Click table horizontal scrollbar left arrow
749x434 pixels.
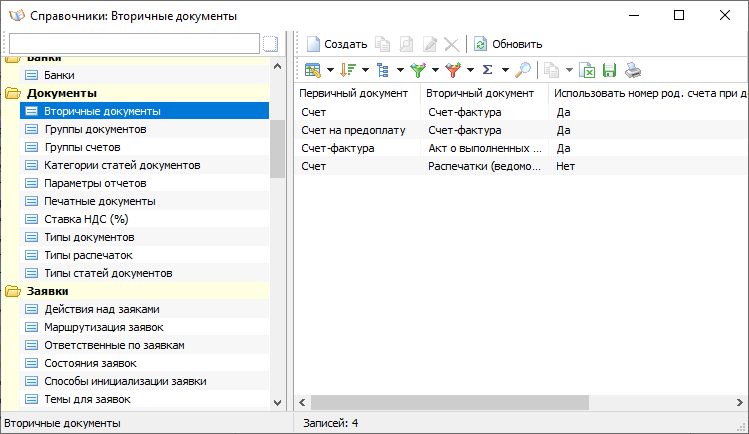point(302,403)
